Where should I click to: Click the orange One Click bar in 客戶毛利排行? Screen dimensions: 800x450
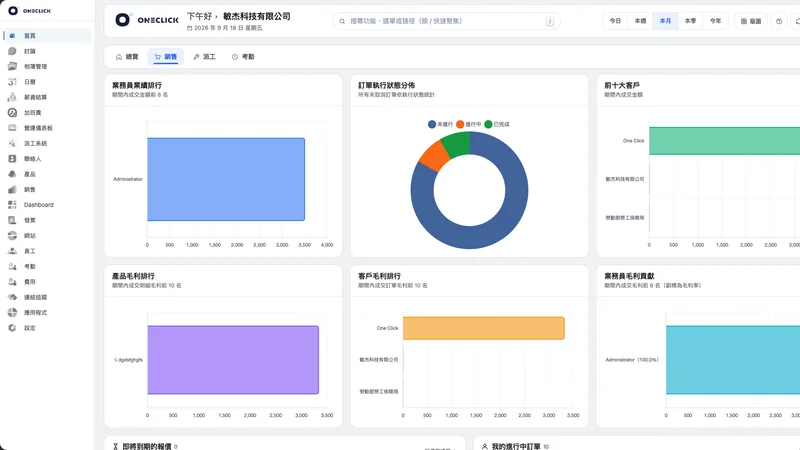tap(484, 328)
